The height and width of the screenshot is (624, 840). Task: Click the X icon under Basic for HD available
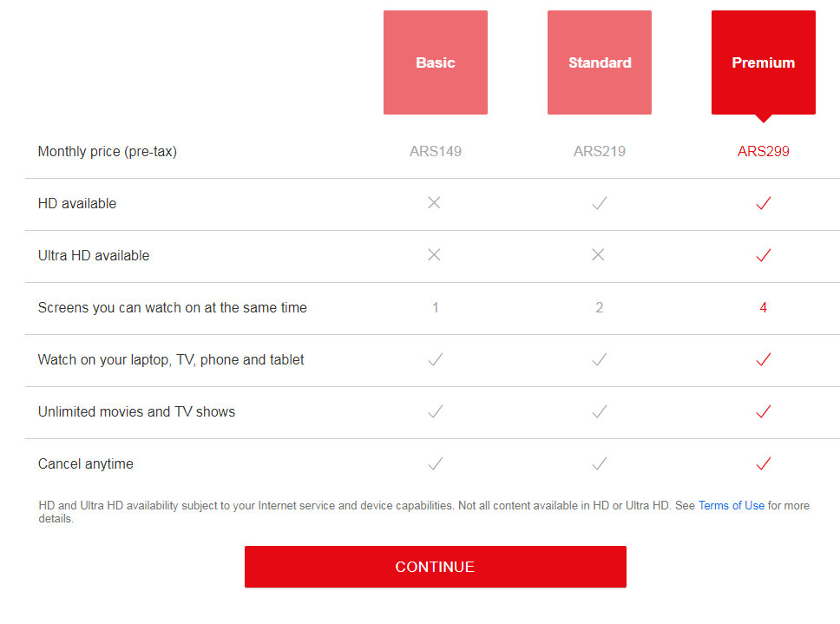point(435,203)
